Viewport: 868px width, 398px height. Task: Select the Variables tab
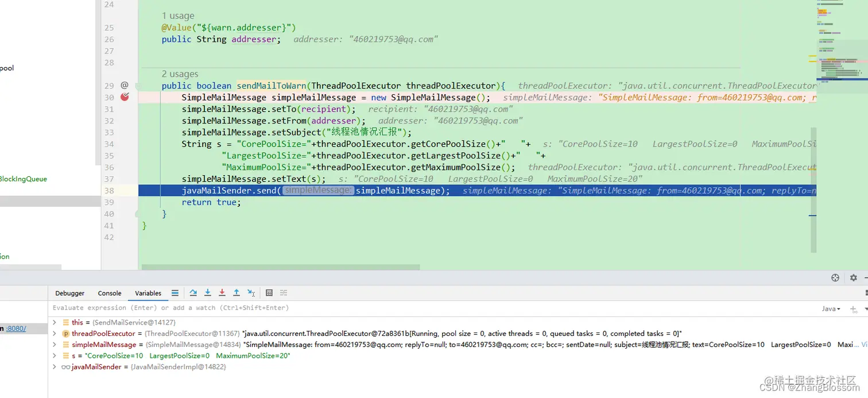click(148, 293)
